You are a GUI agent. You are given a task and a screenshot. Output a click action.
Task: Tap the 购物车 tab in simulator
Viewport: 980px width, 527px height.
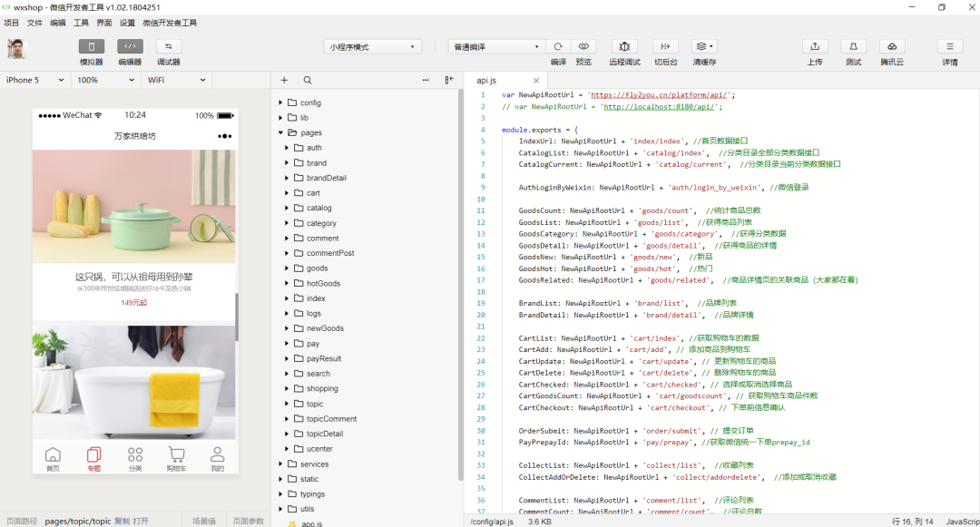pos(176,458)
